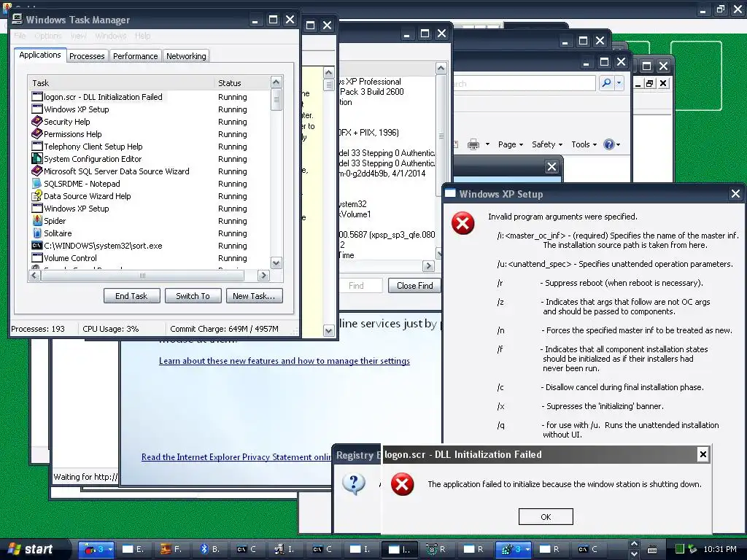The width and height of the screenshot is (747, 560).
Task: Click the taskbar rows scroll-down arrow
Action: 634,554
